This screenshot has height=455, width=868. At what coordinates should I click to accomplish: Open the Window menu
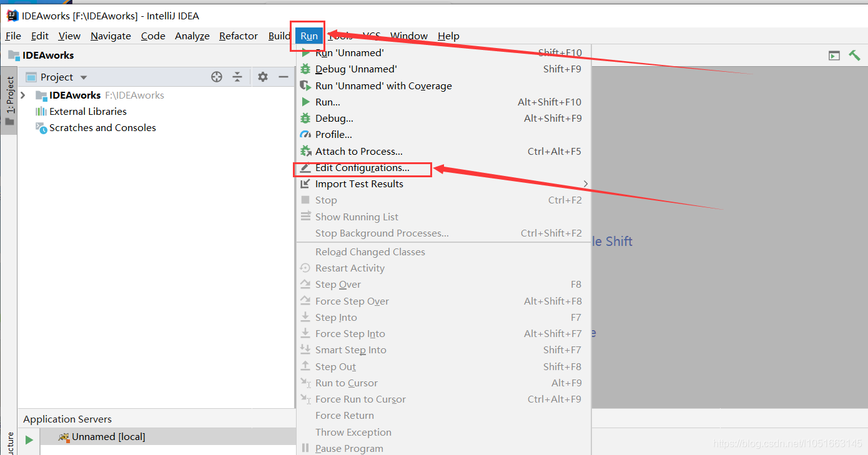[x=409, y=36]
